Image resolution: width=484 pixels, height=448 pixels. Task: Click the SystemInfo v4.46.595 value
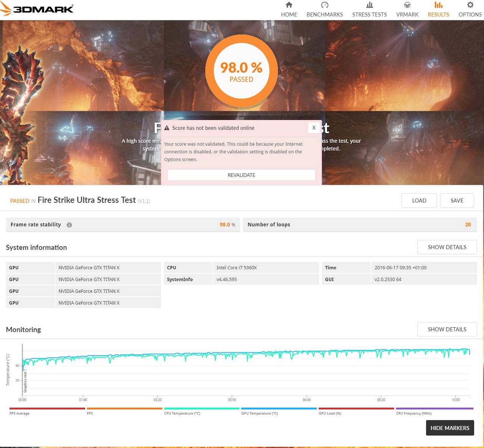point(226,279)
